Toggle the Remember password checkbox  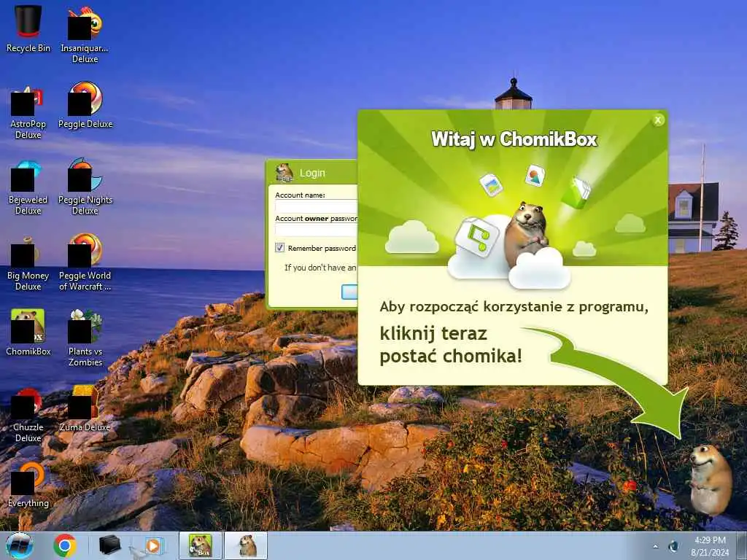coord(279,248)
